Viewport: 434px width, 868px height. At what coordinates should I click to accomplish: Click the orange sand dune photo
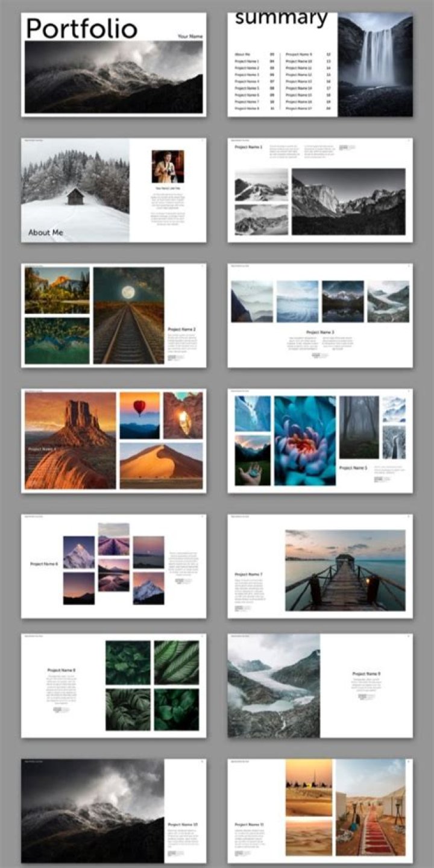(161, 465)
